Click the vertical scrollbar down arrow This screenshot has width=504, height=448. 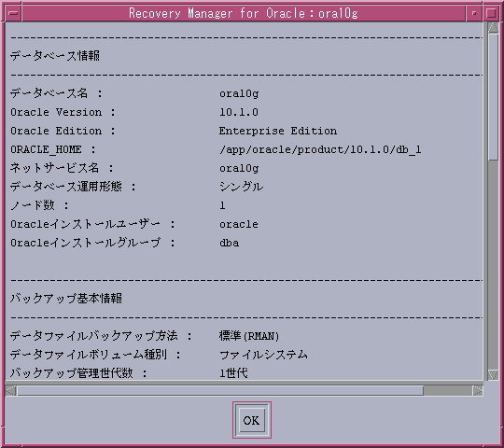493,374
